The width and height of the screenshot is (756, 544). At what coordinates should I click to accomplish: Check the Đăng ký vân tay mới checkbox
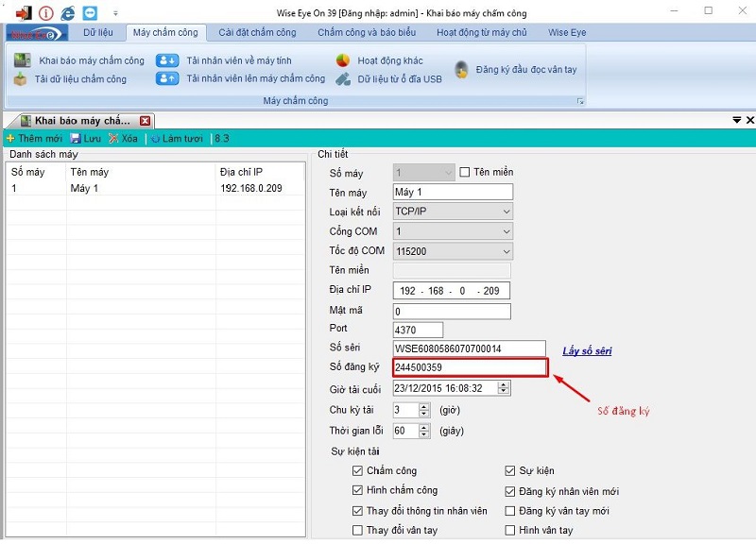[x=510, y=511]
